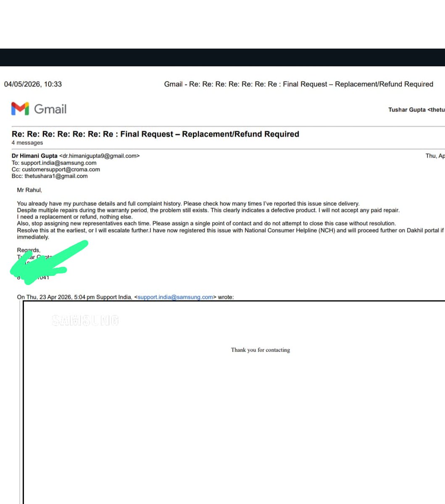
Task: Click the "Regards," sign-off
Action: (29, 250)
